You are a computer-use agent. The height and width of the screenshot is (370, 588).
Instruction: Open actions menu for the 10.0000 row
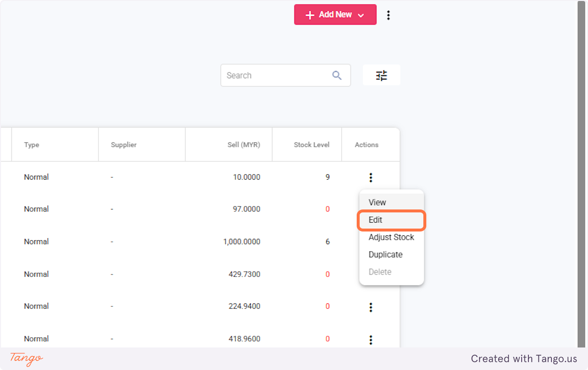point(371,177)
